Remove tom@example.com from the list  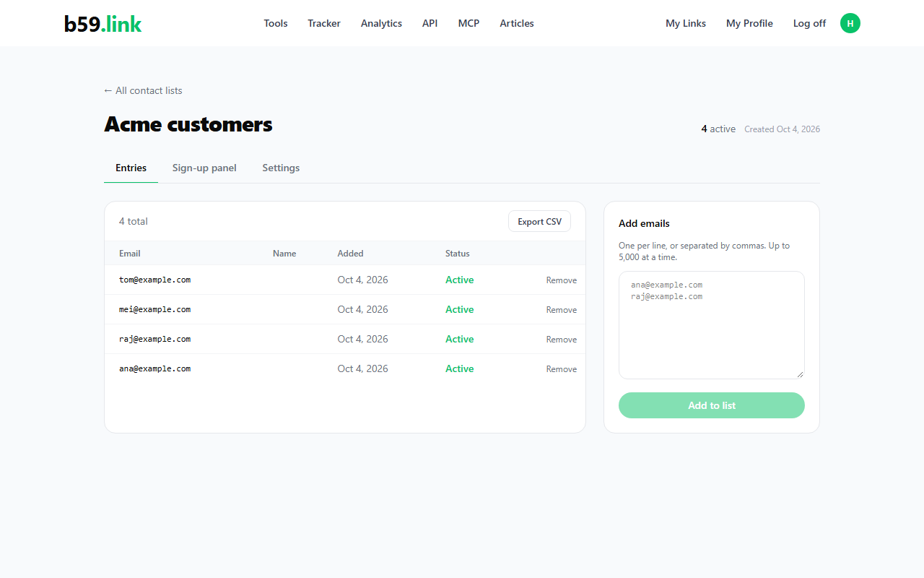click(562, 280)
